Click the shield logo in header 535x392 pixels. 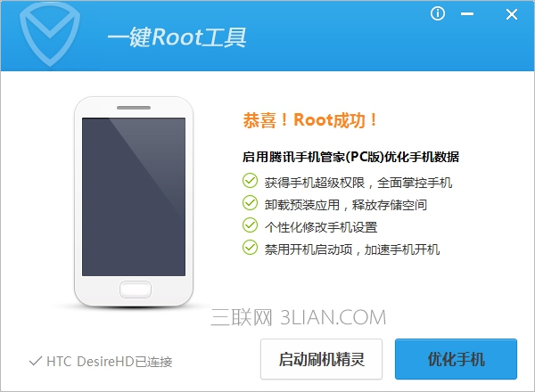(x=50, y=35)
